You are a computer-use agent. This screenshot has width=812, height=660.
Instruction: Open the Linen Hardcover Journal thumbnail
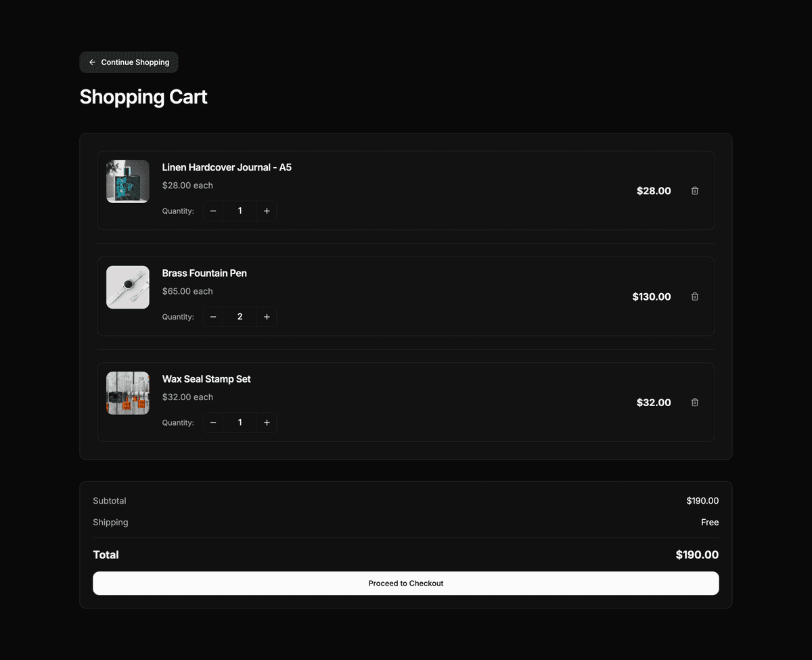click(127, 181)
